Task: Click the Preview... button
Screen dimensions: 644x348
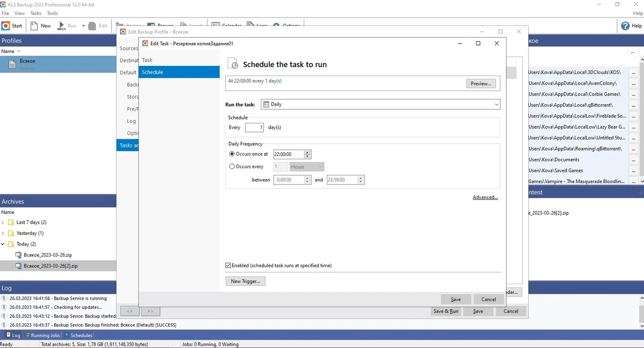Action: (481, 84)
